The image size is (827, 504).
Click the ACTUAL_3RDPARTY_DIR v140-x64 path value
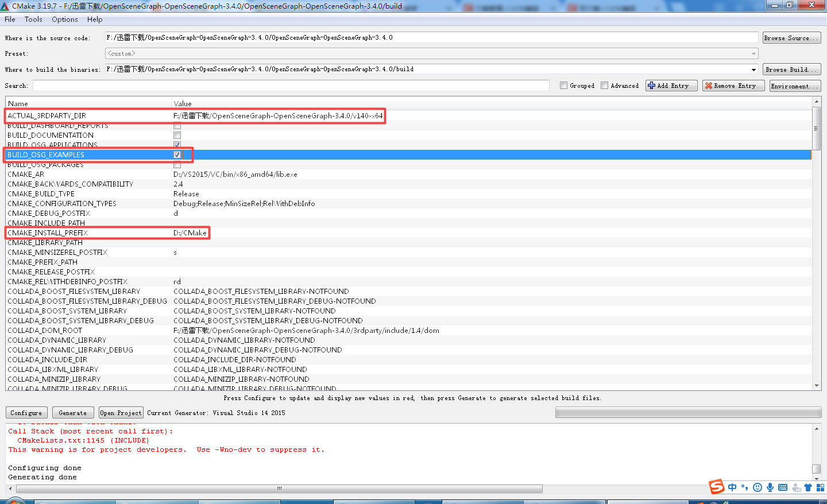pos(278,116)
